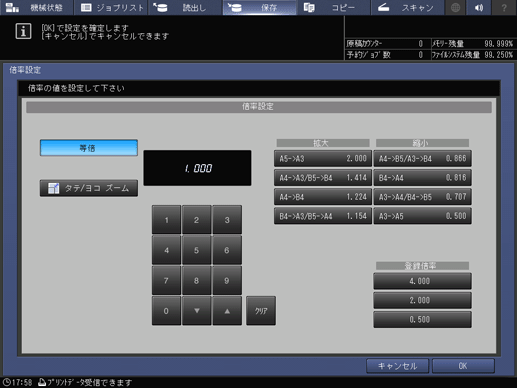Select the 保存 store tab
Screen dimensions: 517x388
(x=259, y=7)
